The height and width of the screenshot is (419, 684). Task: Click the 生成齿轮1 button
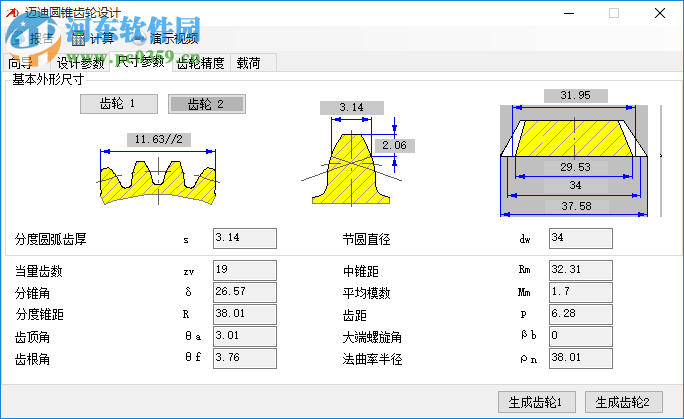[537, 402]
